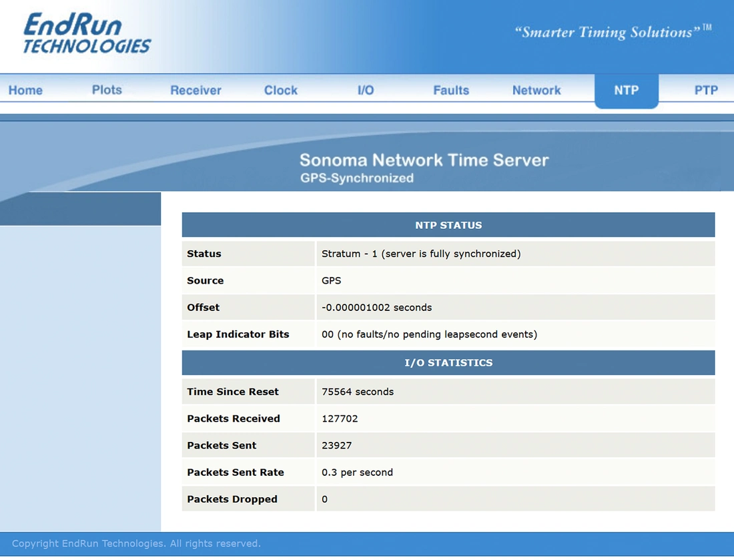This screenshot has width=734, height=560.
Task: Open the Home tab
Action: (x=25, y=90)
